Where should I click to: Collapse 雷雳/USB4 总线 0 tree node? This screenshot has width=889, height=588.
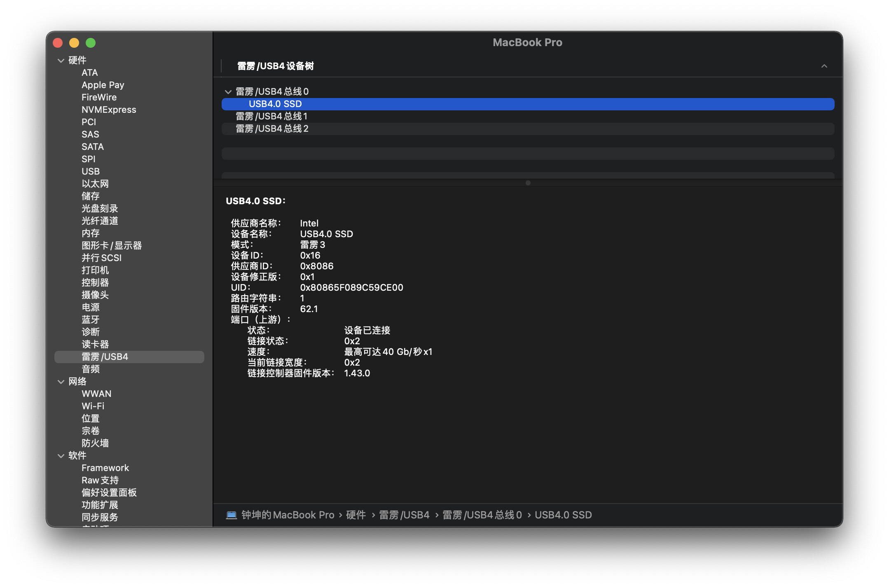(228, 92)
